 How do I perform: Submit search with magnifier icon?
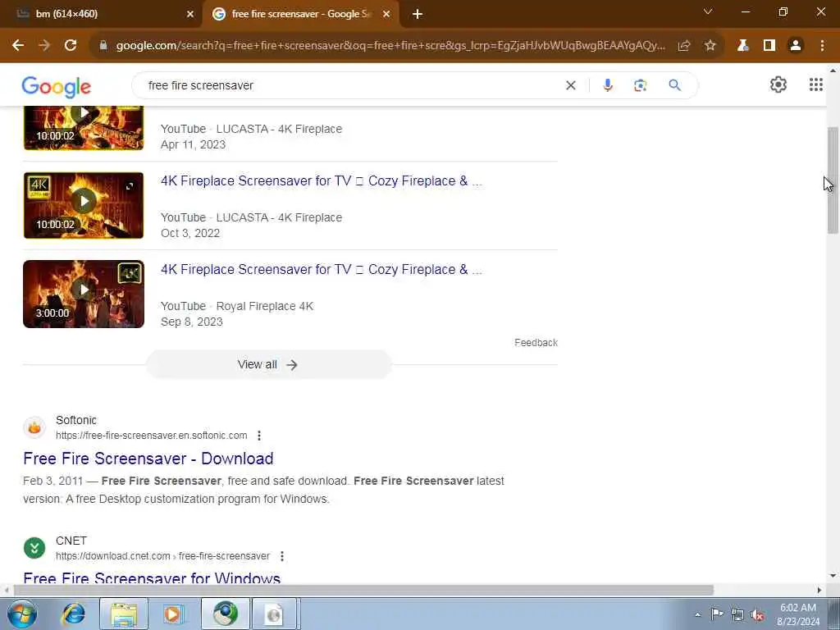coord(674,85)
